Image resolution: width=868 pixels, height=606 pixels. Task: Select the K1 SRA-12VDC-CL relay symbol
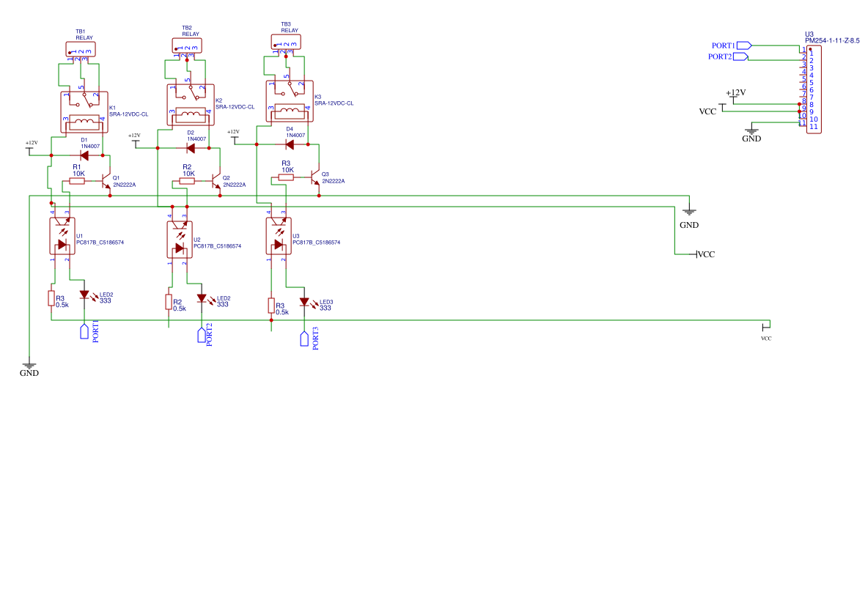84,111
